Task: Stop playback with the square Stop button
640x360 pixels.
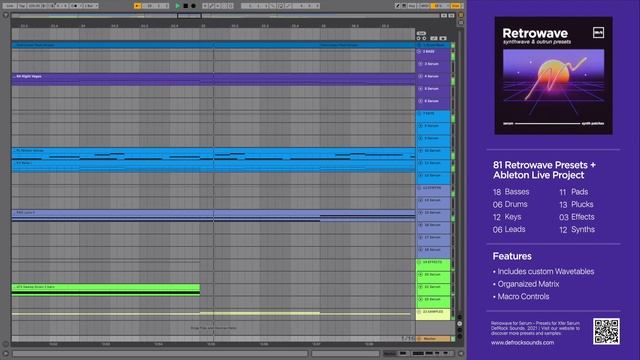Action: [x=186, y=6]
